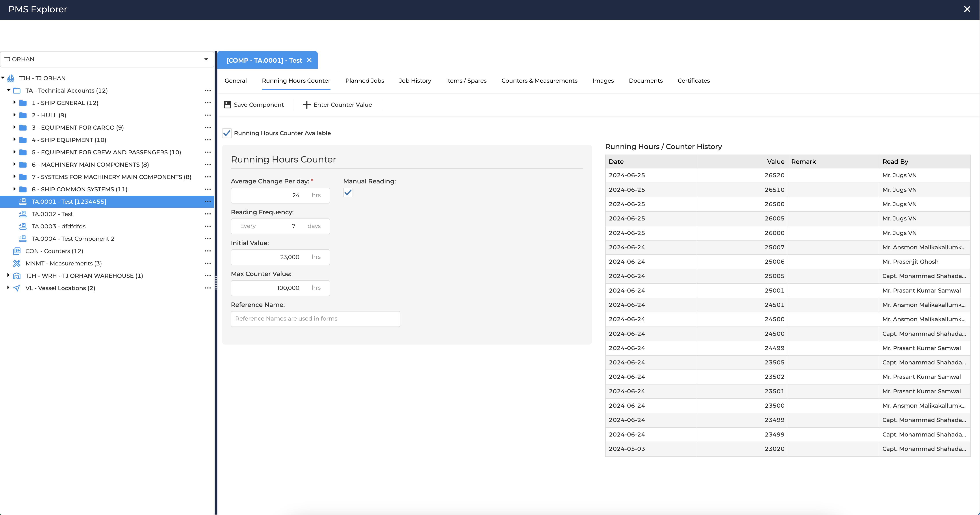Click the ship icon beside TJH - TJ ORHAN
Screen dimensions: 980x515
point(11,78)
